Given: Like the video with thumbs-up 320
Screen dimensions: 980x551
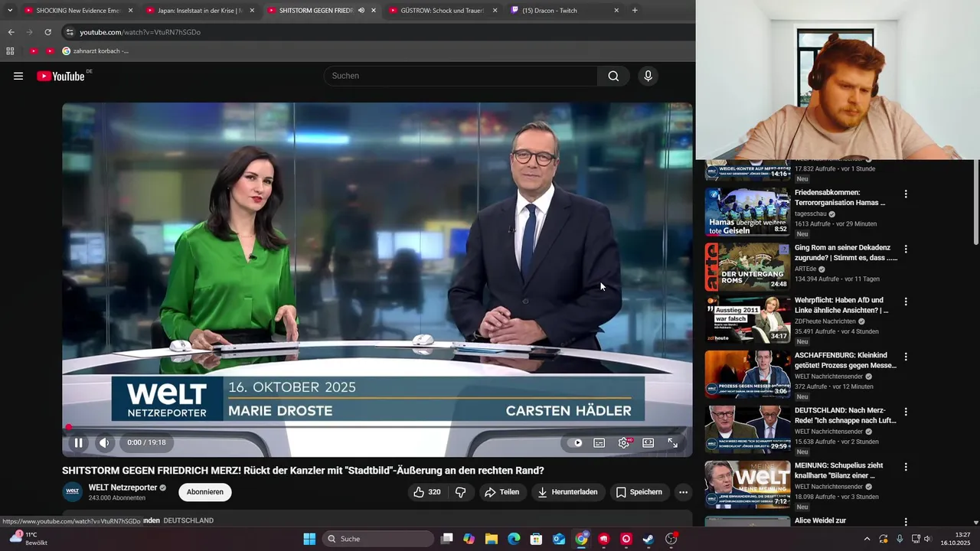Looking at the screenshot, I should (427, 492).
